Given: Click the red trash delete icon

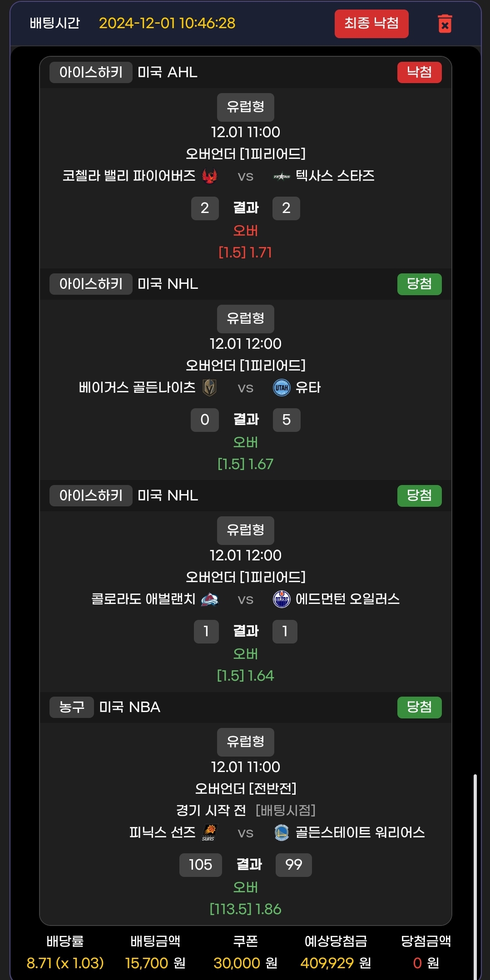Looking at the screenshot, I should pos(445,24).
